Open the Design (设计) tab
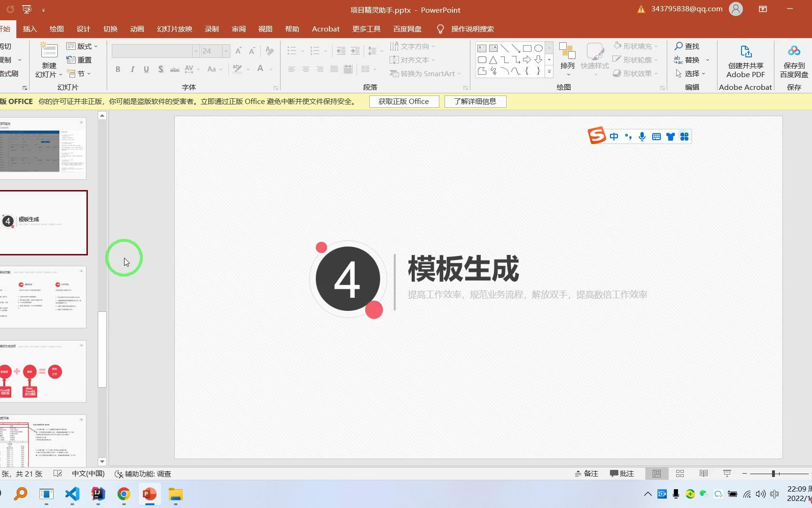Image resolution: width=812 pixels, height=508 pixels. 83,29
